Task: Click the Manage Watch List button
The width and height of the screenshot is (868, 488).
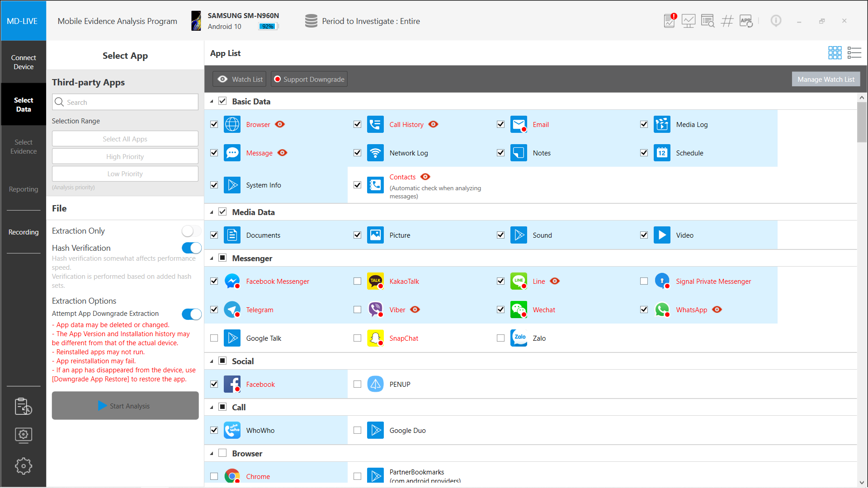Action: (x=826, y=79)
